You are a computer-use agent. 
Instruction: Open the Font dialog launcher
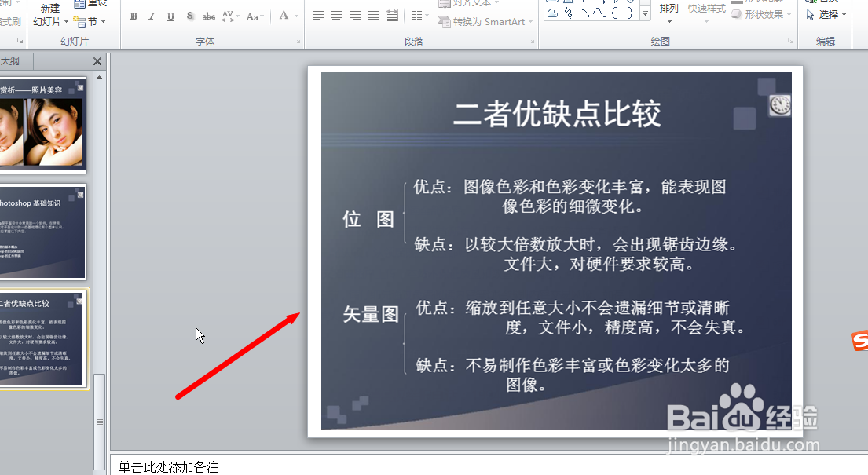pyautogui.click(x=297, y=41)
